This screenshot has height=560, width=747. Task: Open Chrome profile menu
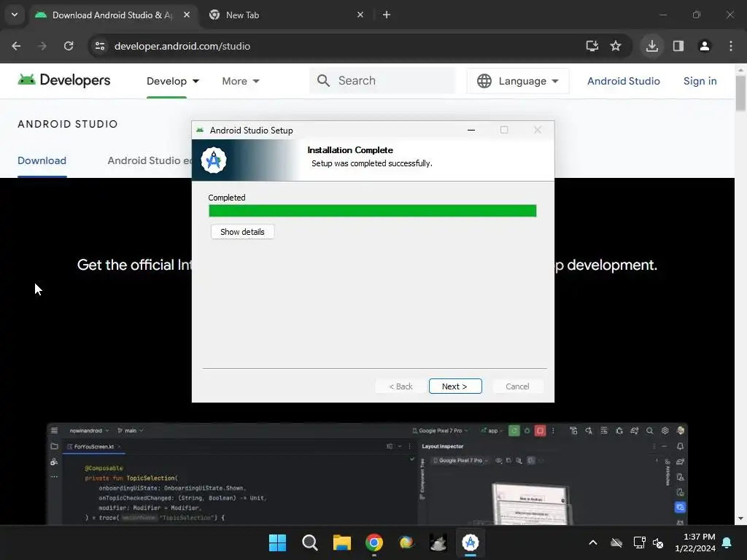(x=704, y=46)
